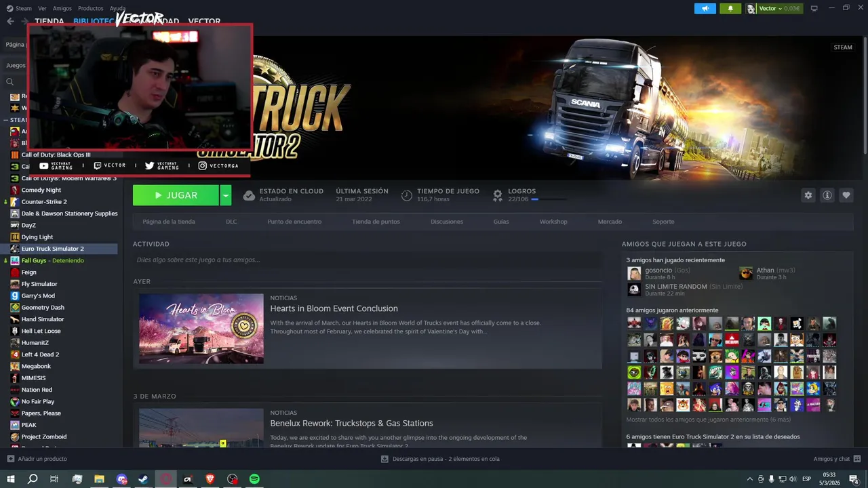This screenshot has height=488, width=868.
Task: Open the Productos menu
Action: tap(90, 8)
